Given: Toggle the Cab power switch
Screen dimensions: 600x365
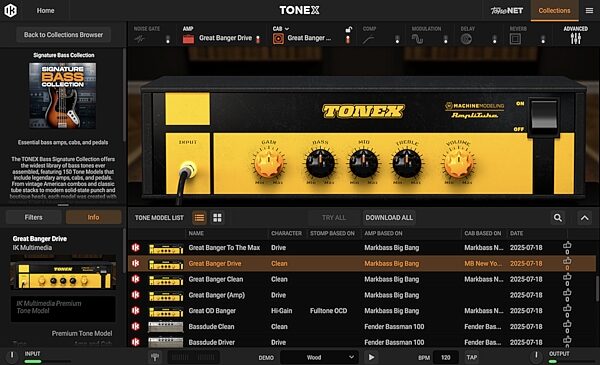Looking at the screenshot, I should 348,39.
